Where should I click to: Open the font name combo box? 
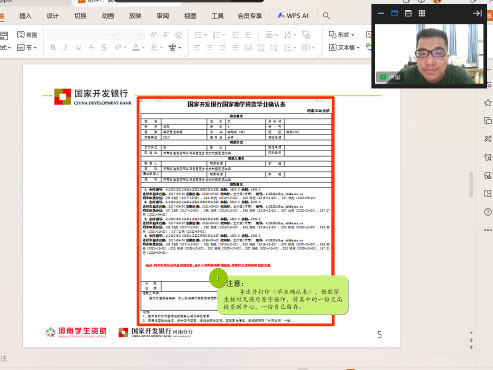coord(82,35)
